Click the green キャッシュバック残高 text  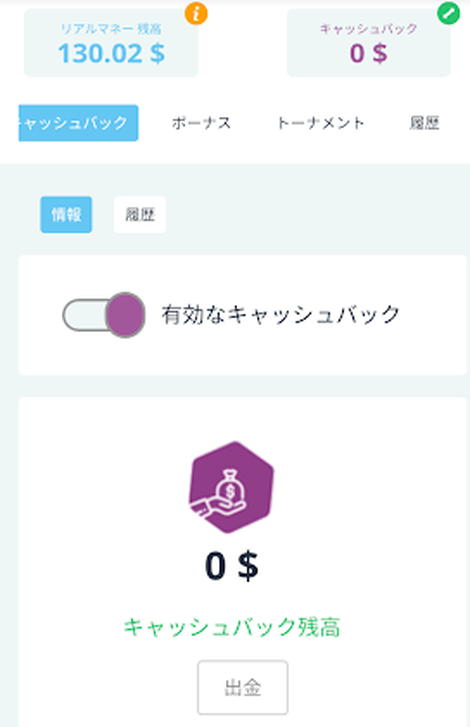[x=232, y=627]
